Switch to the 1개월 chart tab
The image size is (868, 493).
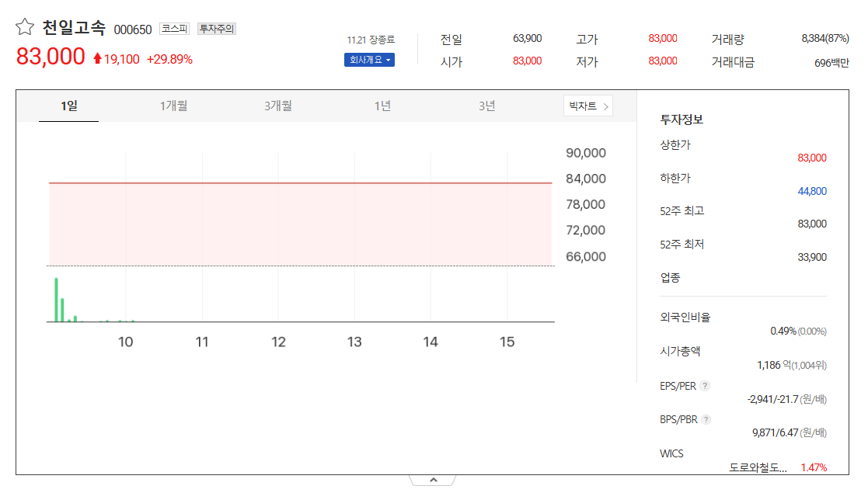tap(173, 106)
